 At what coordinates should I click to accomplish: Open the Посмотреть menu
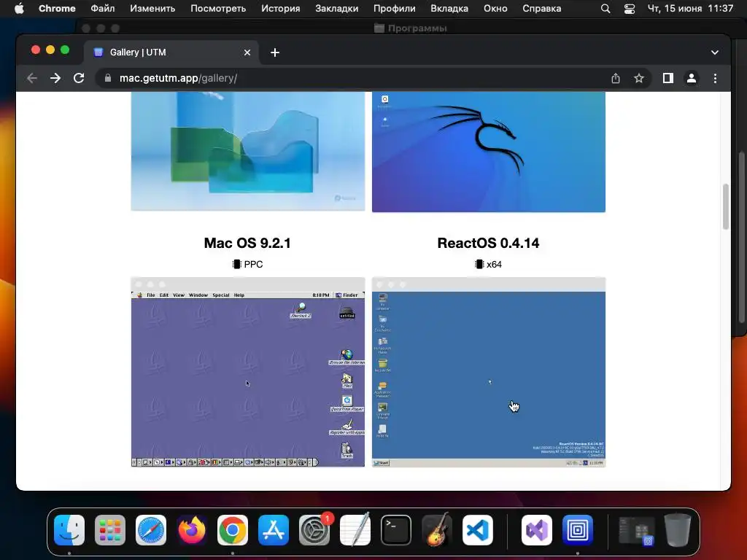pos(218,9)
